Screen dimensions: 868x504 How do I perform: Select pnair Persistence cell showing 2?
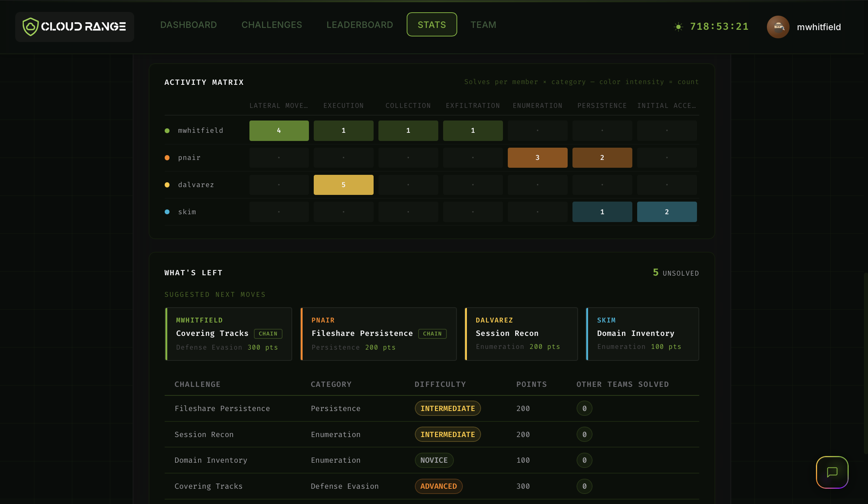(602, 158)
